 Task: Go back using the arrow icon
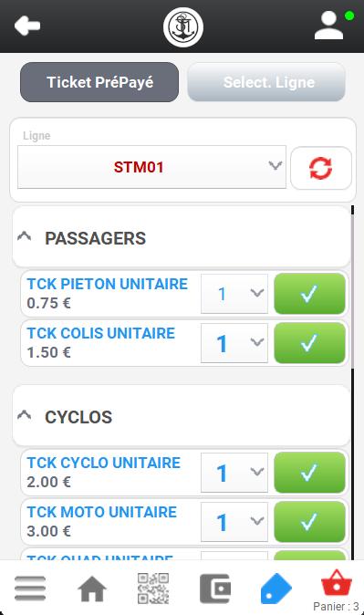click(27, 26)
